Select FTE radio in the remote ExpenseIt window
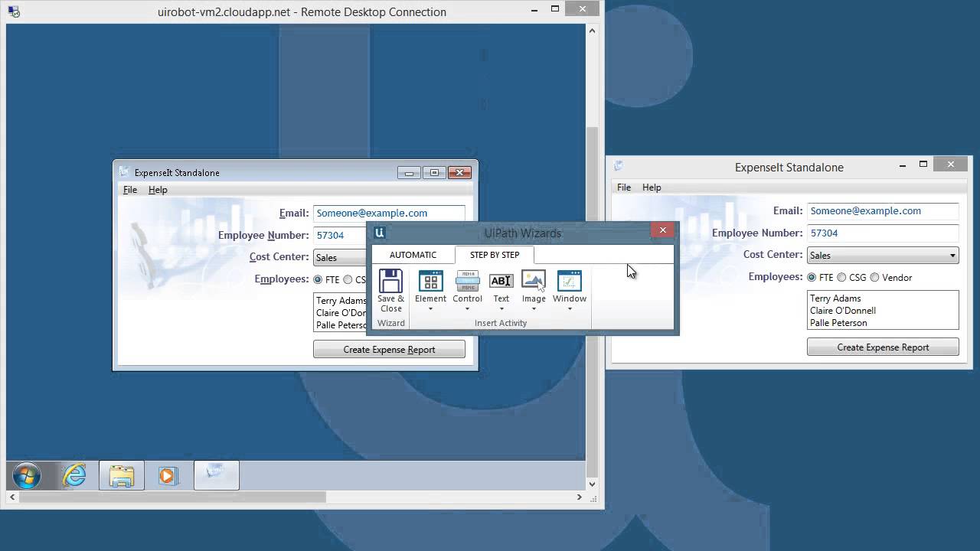The width and height of the screenshot is (980, 551). coord(318,279)
